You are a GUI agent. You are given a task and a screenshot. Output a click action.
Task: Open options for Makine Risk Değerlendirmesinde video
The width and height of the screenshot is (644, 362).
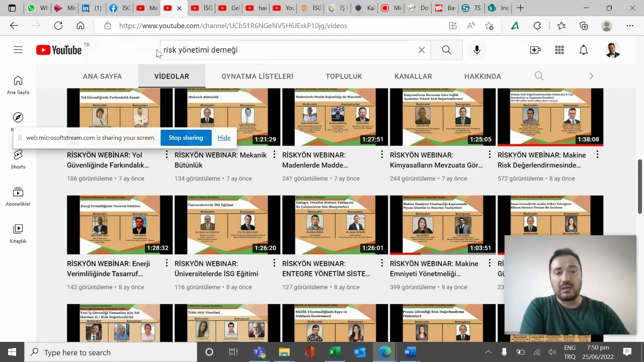(597, 155)
